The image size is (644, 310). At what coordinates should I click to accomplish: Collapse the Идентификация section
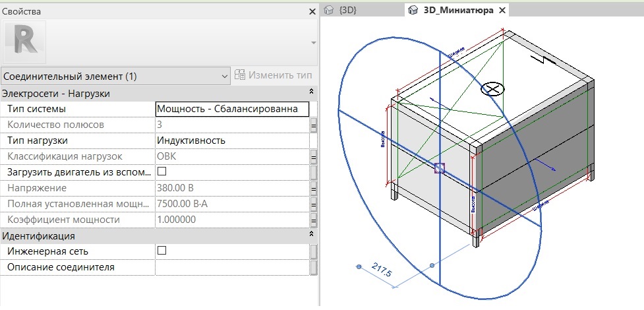point(310,235)
